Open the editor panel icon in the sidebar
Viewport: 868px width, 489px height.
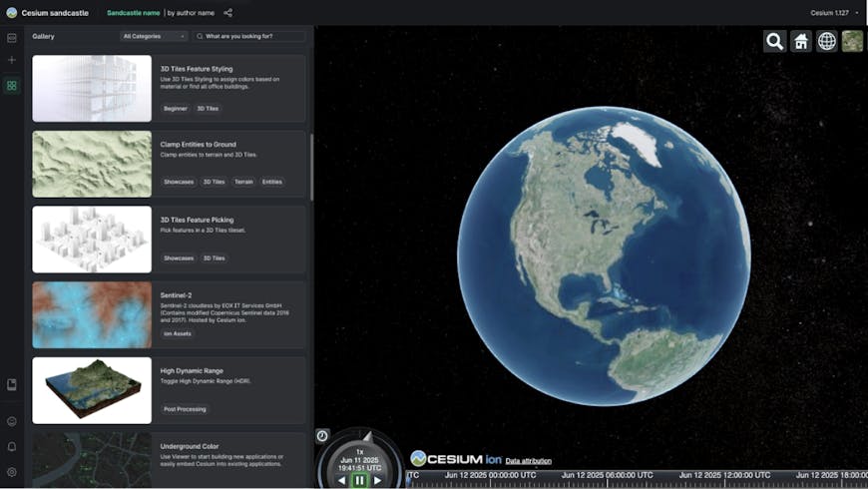[12, 38]
